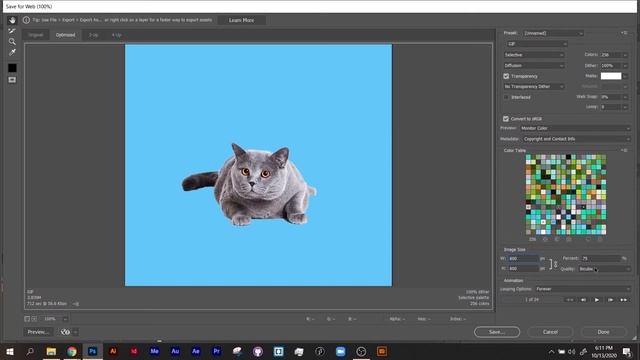Viewport: 640px width, 360px height.
Task: Open the GIF file format dropdown
Action: pos(536,44)
